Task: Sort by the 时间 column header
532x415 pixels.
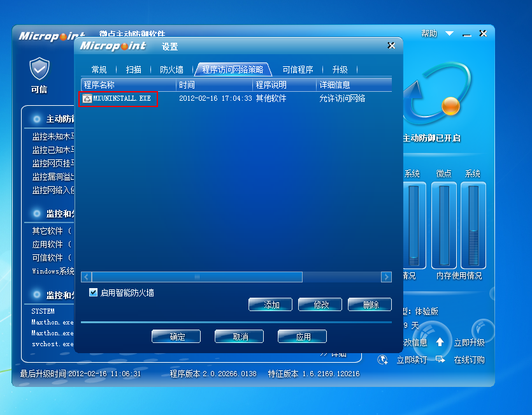Action: [215, 85]
